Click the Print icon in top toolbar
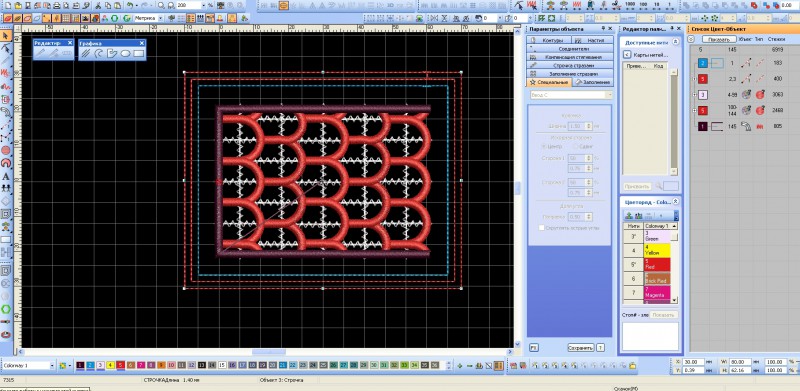The height and width of the screenshot is (391, 800). 57,6
